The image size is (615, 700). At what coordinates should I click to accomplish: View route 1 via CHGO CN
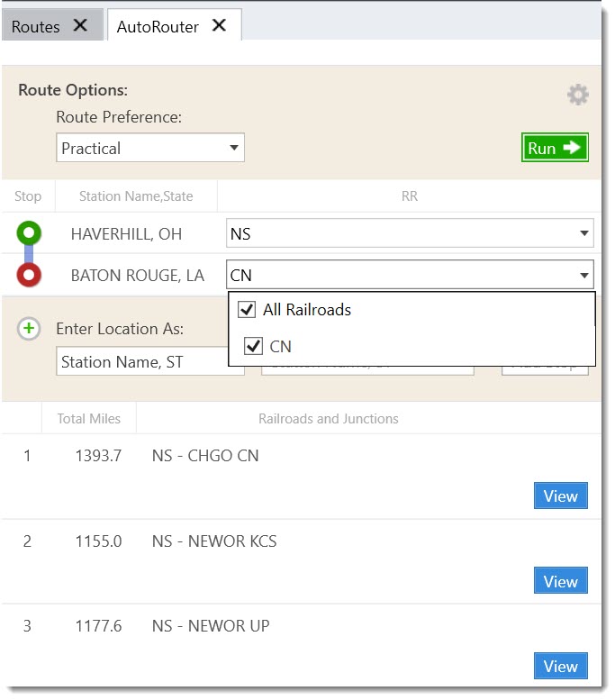(560, 496)
